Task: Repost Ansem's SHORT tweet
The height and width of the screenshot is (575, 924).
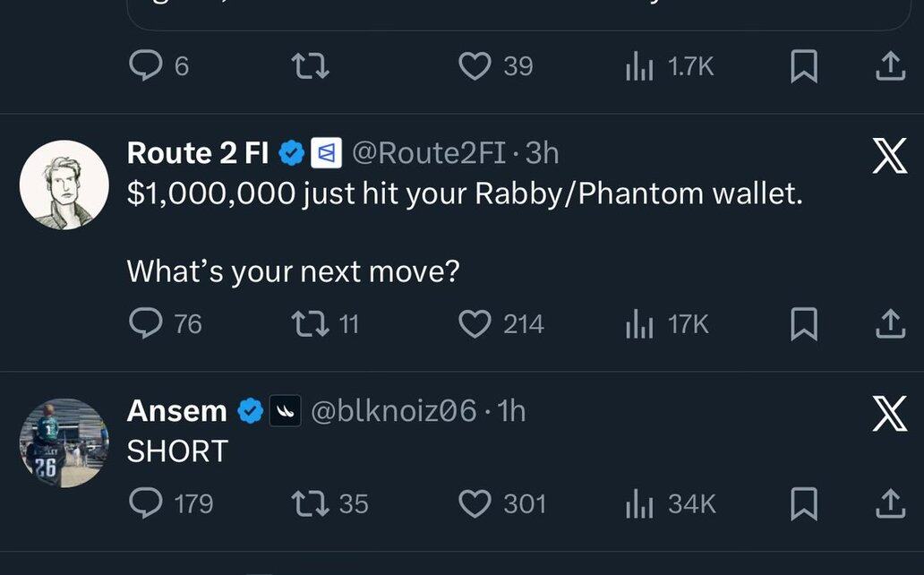Action: pos(311,503)
